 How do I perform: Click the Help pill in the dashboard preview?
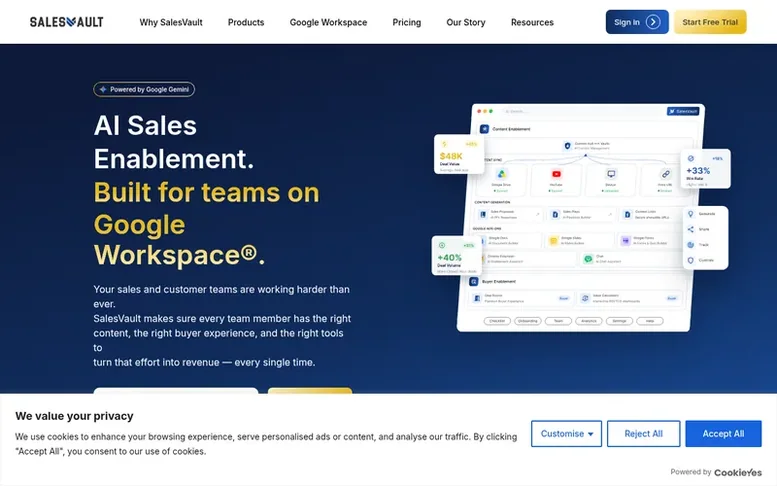(x=650, y=321)
